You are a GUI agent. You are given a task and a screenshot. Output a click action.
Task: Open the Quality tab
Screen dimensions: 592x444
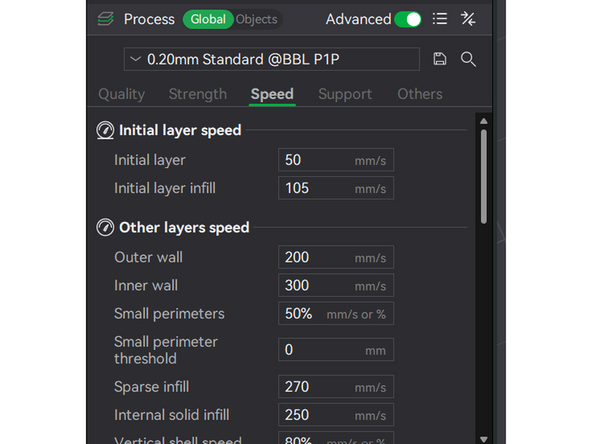122,94
